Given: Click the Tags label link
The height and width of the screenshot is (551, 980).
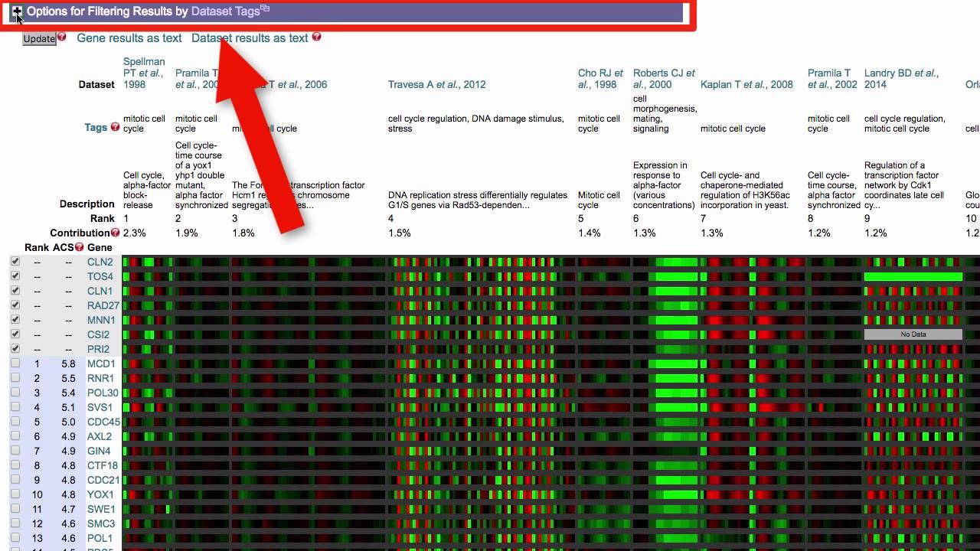Looking at the screenshot, I should click(x=96, y=127).
